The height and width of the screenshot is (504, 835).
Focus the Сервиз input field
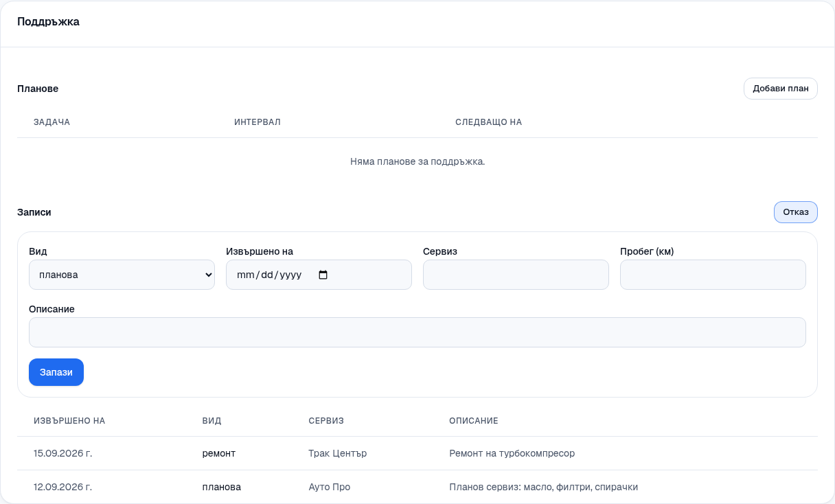(x=516, y=275)
